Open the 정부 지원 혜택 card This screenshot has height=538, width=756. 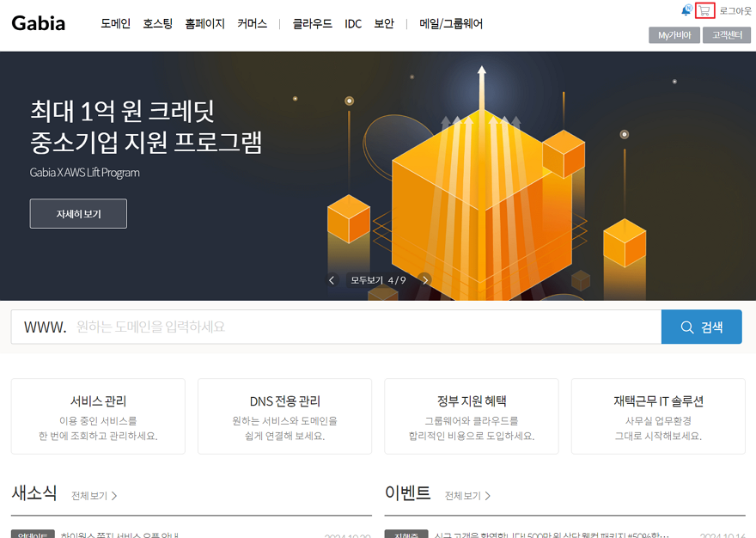coord(472,416)
